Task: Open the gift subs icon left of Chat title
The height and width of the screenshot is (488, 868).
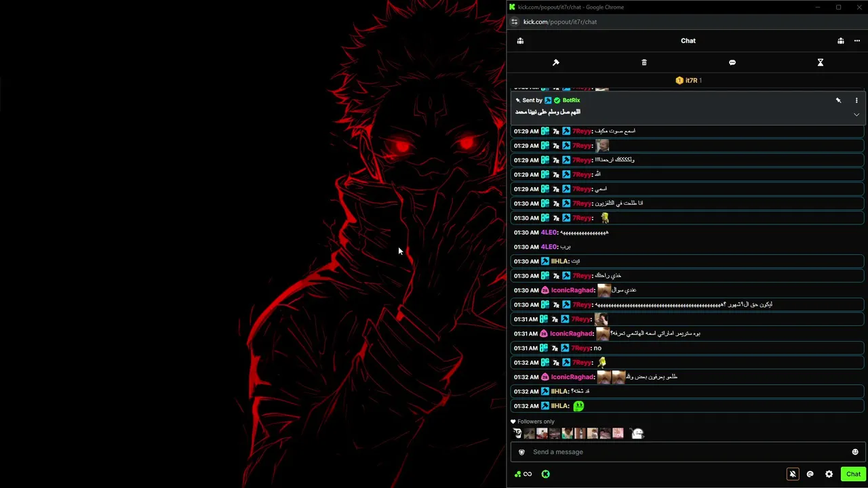Action: 520,41
